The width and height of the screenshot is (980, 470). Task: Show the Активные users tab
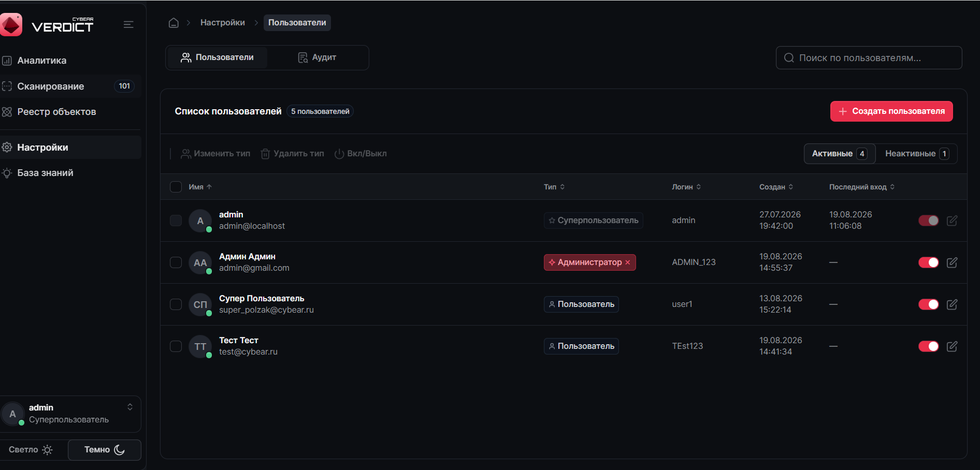(840, 154)
